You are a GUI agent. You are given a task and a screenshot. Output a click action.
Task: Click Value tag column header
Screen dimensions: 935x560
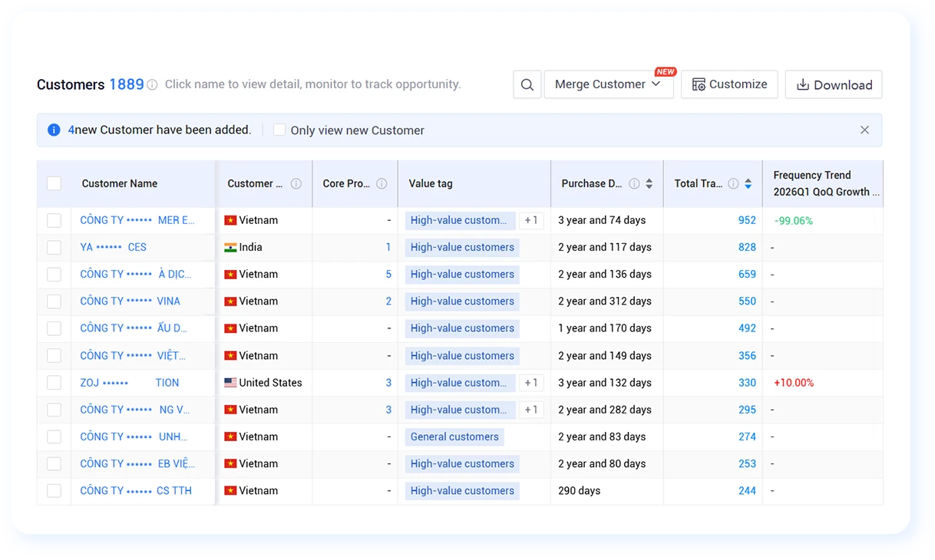click(x=431, y=184)
